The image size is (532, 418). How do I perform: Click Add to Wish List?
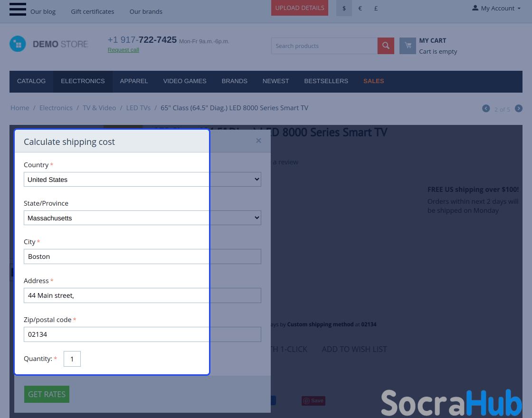click(354, 349)
